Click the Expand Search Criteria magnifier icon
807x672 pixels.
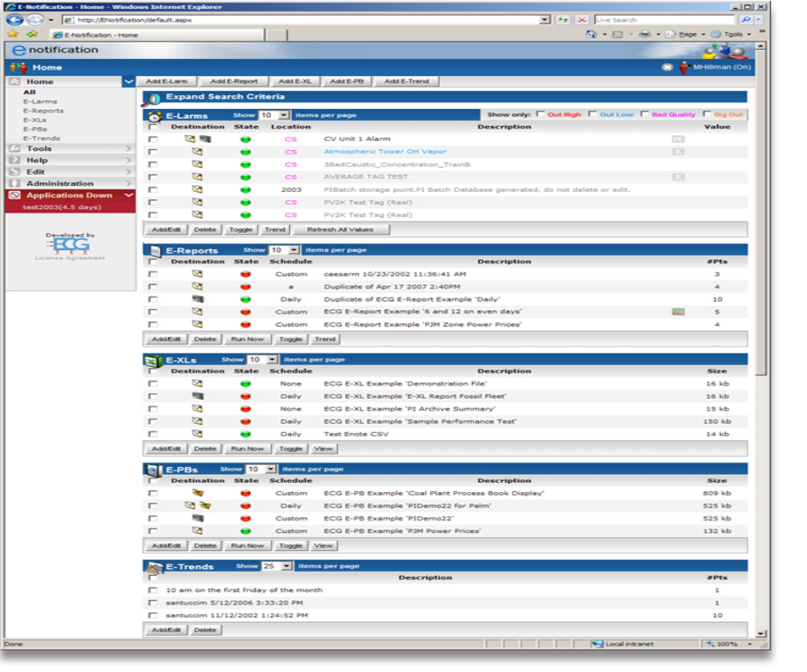click(x=152, y=97)
